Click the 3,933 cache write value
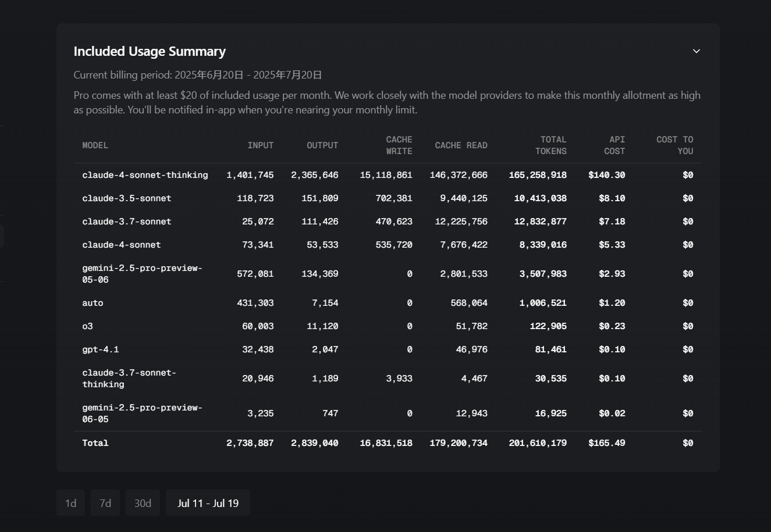This screenshot has height=532, width=771. click(x=399, y=379)
